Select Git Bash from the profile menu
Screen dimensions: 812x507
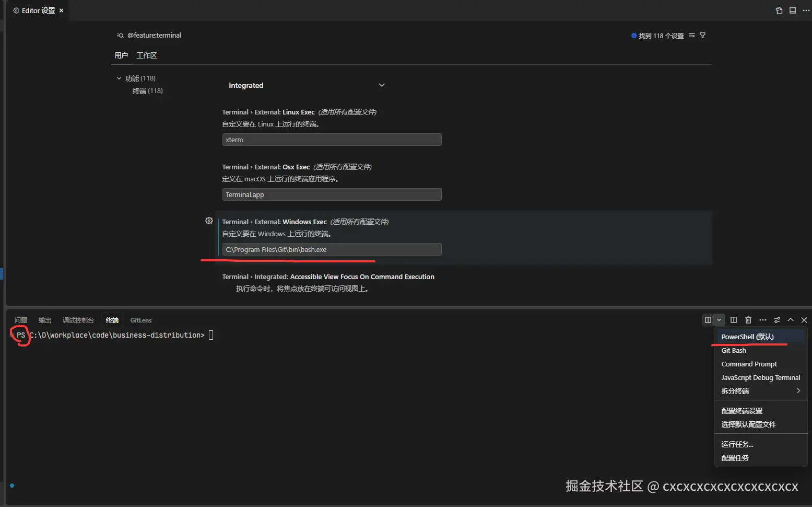(x=734, y=350)
